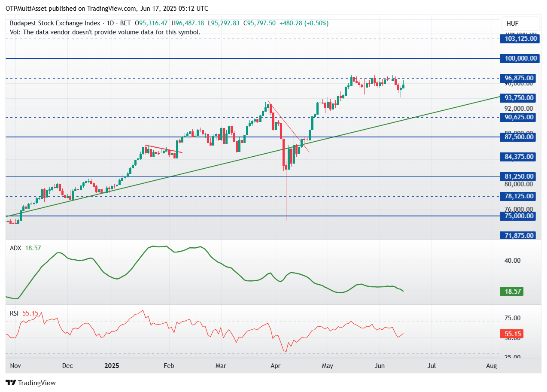Screen dimensions: 547x392
Task: Click the green ADX 18.57 value tag
Action: click(x=513, y=292)
